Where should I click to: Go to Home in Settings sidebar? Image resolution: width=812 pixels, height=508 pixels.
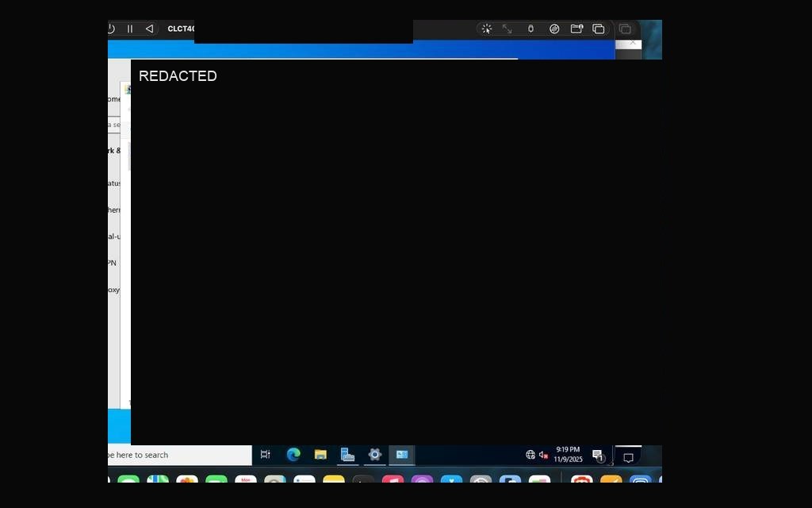pyautogui.click(x=114, y=99)
